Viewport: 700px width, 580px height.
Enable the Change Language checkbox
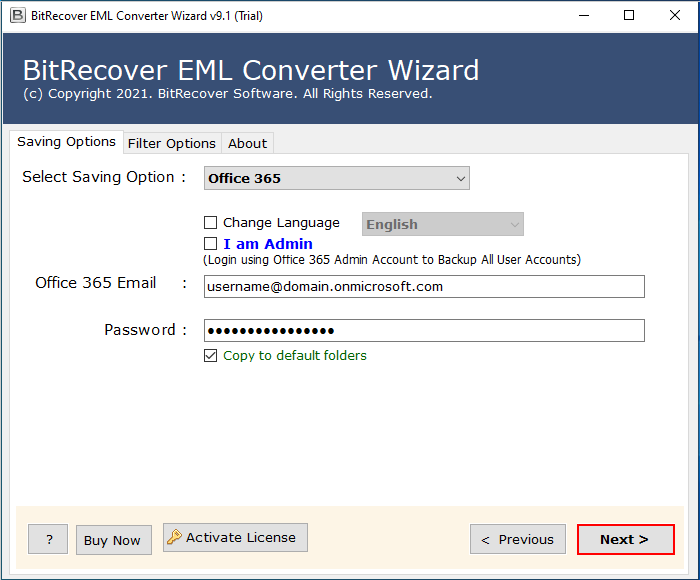211,223
